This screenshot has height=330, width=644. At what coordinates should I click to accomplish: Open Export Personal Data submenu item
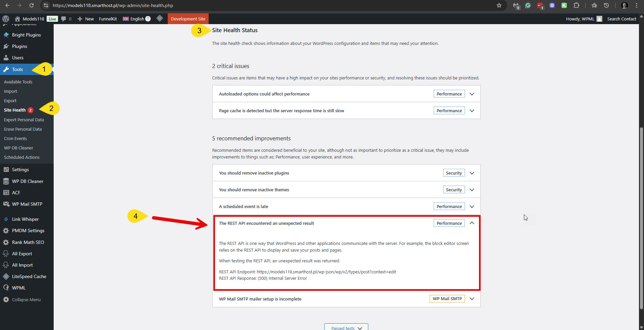pyautogui.click(x=24, y=120)
